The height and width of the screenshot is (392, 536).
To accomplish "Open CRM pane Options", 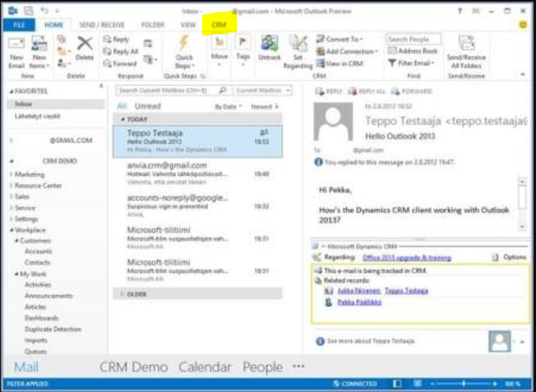I will click(x=509, y=257).
